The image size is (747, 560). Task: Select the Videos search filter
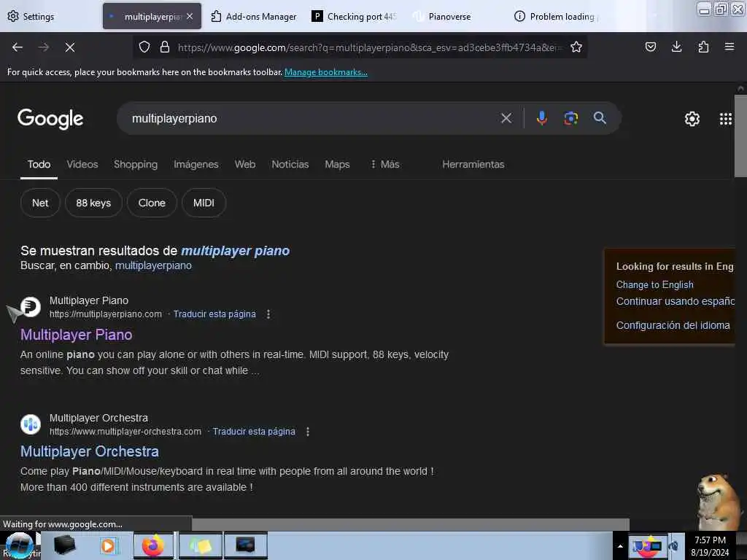82,164
